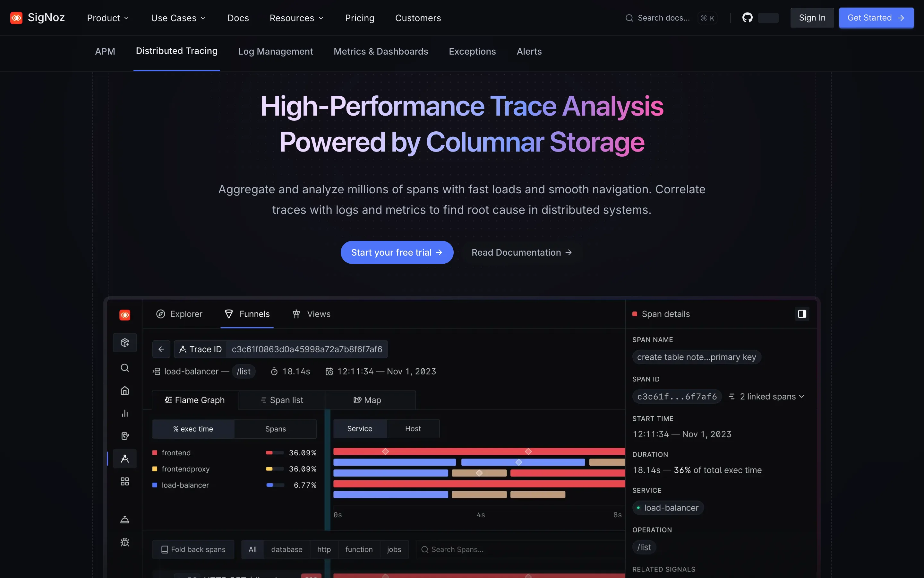Open the cube icon in app sidebar
Image resolution: width=924 pixels, height=578 pixels.
(125, 343)
